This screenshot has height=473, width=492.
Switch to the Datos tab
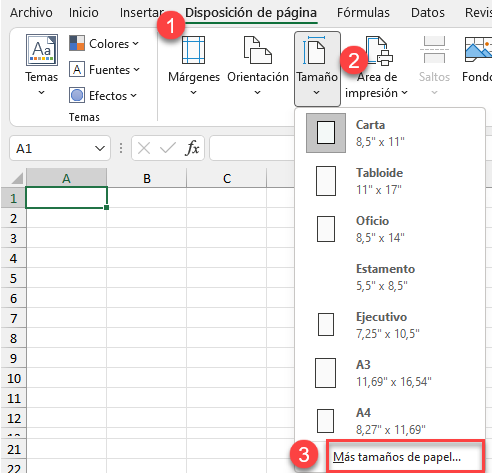428,13
